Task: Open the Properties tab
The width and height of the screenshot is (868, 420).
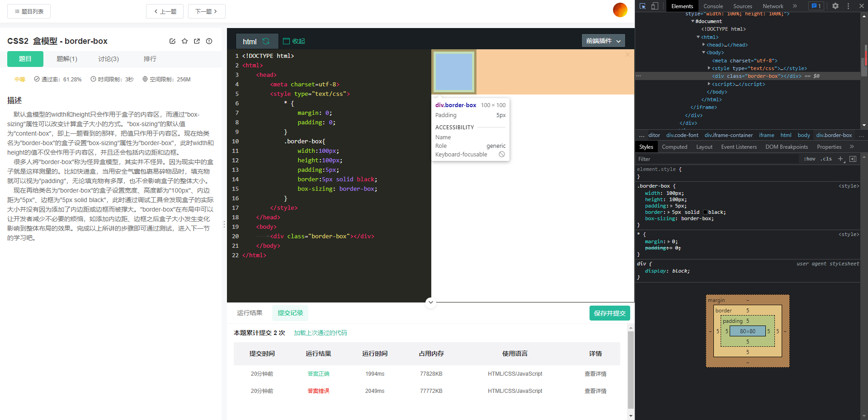Action: (x=829, y=147)
